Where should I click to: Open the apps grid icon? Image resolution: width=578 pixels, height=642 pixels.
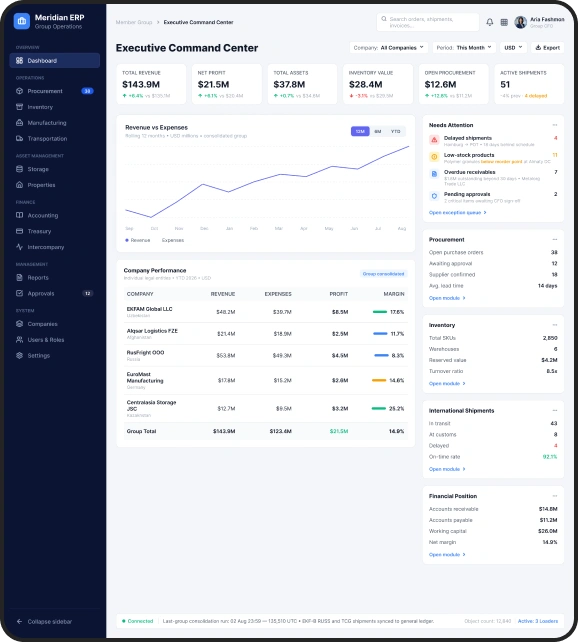[x=504, y=22]
